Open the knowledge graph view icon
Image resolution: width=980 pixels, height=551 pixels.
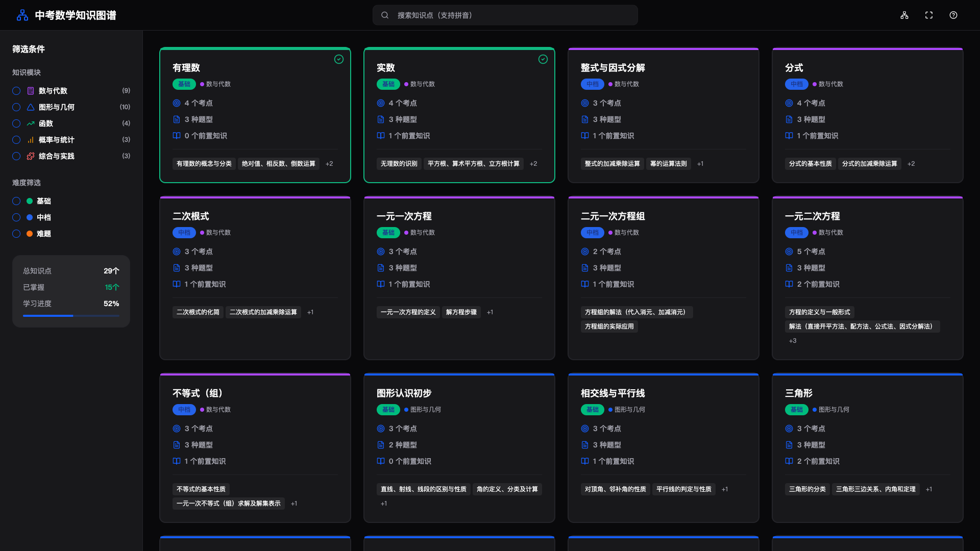click(904, 15)
